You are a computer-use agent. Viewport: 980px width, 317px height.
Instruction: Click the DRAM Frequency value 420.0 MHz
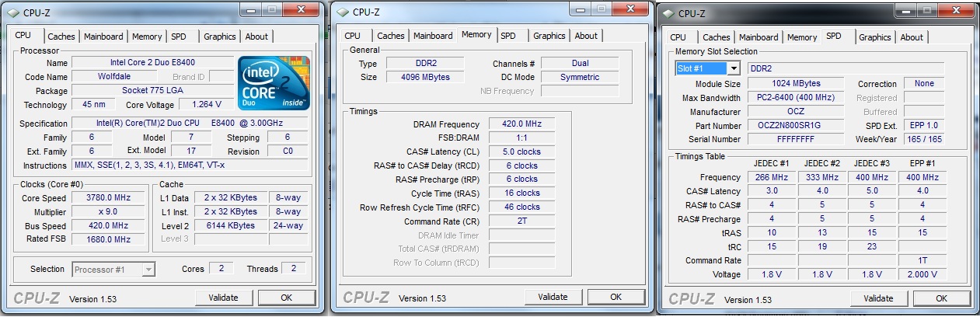coord(522,124)
